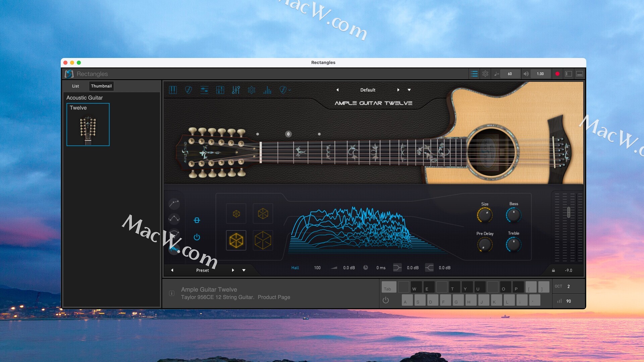Toggle the master volume lock icon
644x362 pixels.
553,270
